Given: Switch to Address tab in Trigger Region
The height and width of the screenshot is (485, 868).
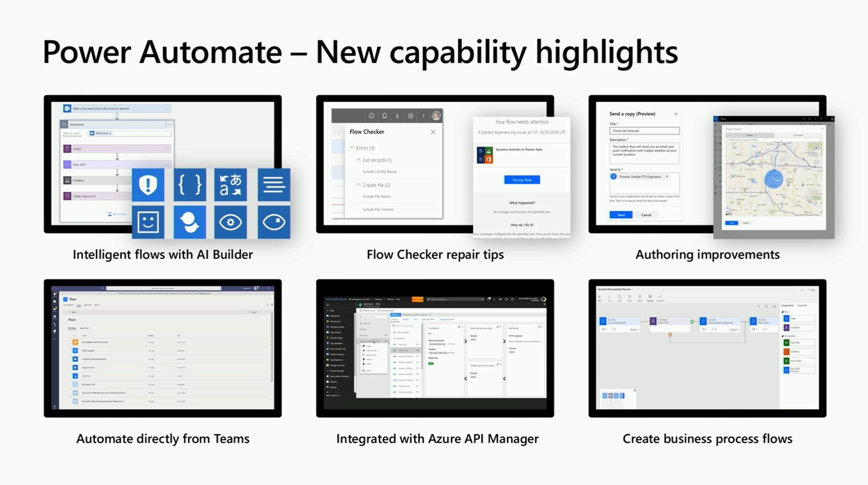Looking at the screenshot, I should tap(749, 135).
